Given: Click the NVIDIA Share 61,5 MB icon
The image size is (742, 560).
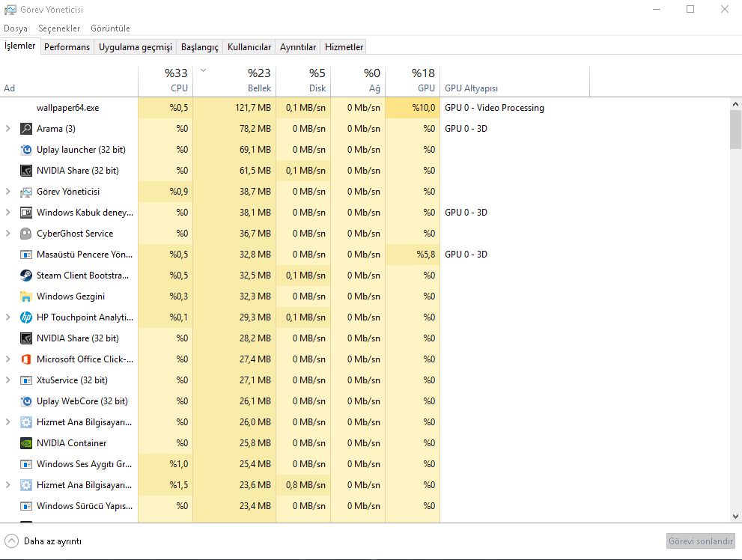Looking at the screenshot, I should coord(26,171).
